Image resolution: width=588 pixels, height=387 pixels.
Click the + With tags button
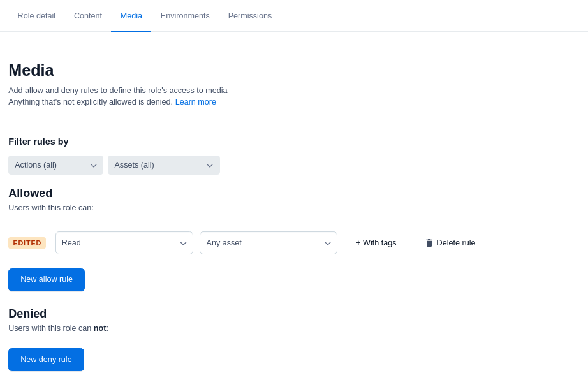[376, 243]
